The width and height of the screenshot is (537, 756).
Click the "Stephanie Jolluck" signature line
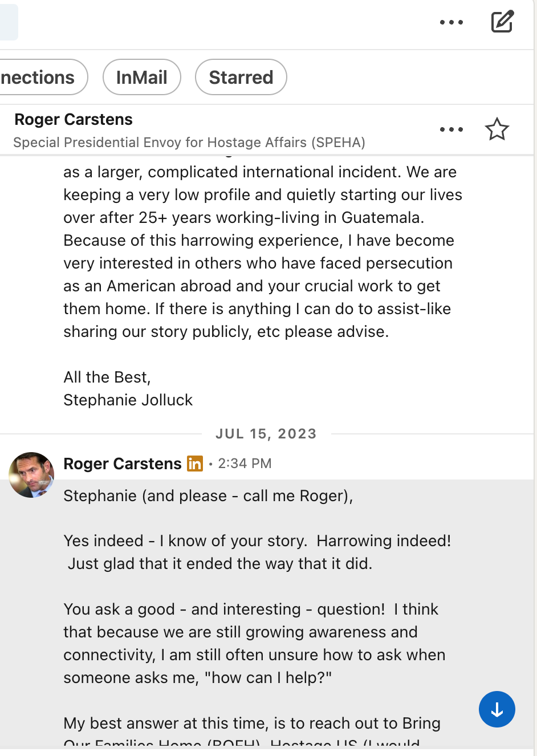pyautogui.click(x=128, y=400)
